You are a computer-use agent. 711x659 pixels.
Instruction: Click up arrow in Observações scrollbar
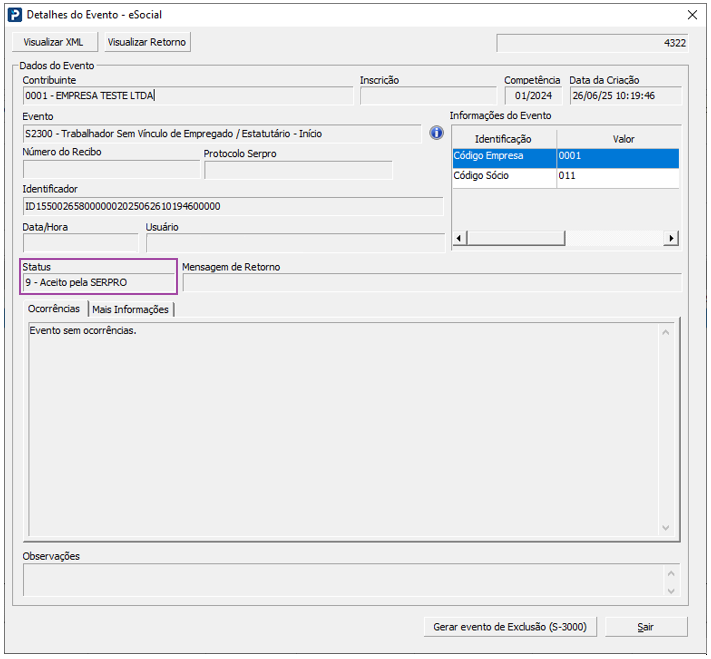pos(671,574)
